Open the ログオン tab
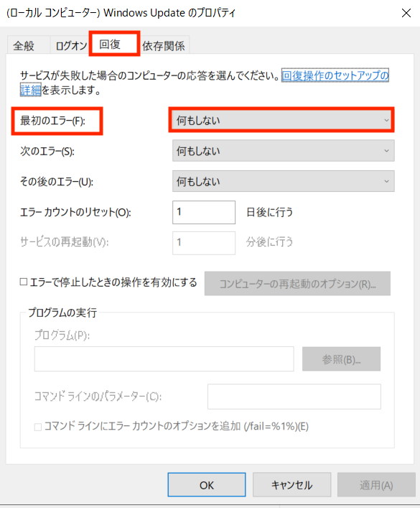 click(x=71, y=46)
